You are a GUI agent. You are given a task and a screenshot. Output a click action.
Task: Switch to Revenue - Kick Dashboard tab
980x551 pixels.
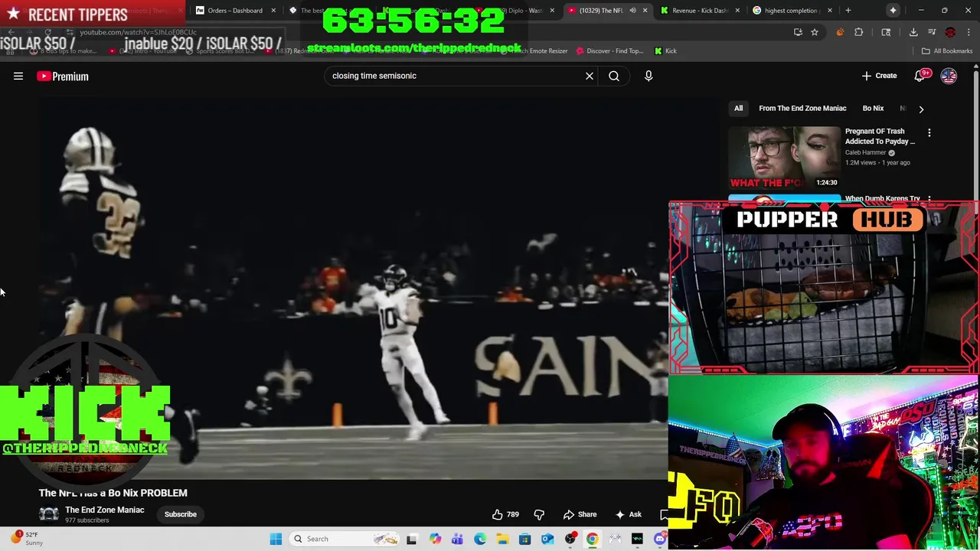click(x=699, y=11)
